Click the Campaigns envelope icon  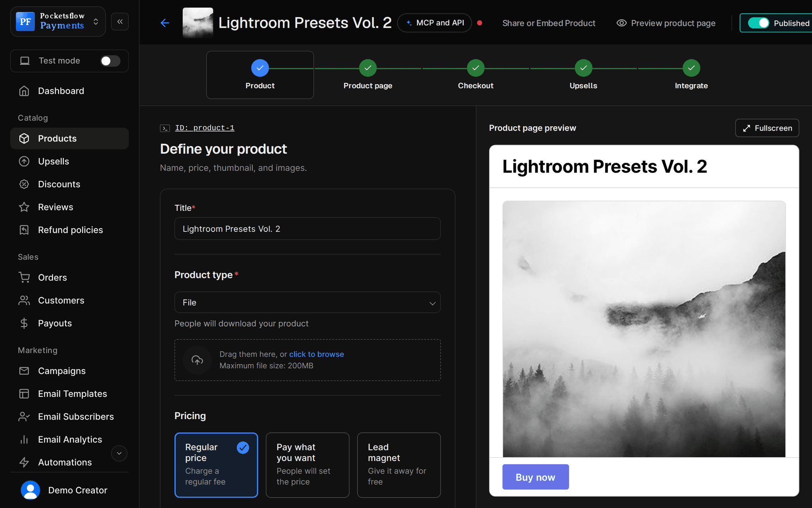(24, 371)
